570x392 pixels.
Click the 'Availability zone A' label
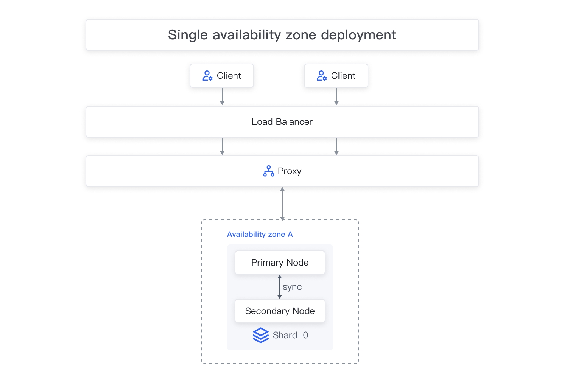(x=260, y=235)
